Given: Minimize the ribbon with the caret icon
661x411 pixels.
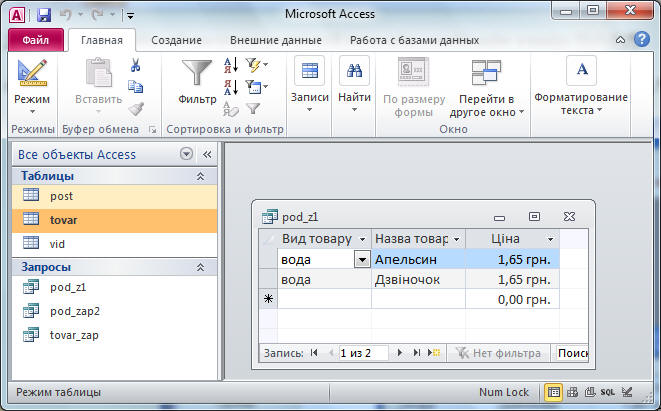Looking at the screenshot, I should click(x=620, y=40).
